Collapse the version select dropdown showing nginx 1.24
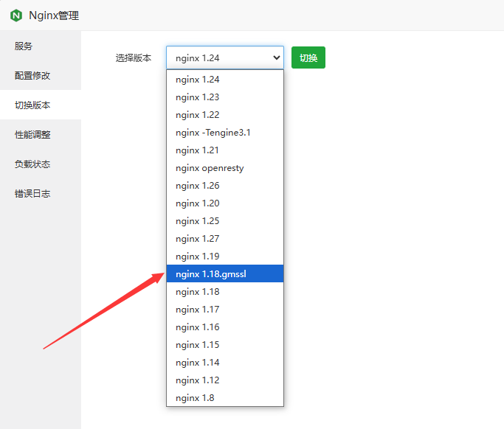 pos(225,57)
